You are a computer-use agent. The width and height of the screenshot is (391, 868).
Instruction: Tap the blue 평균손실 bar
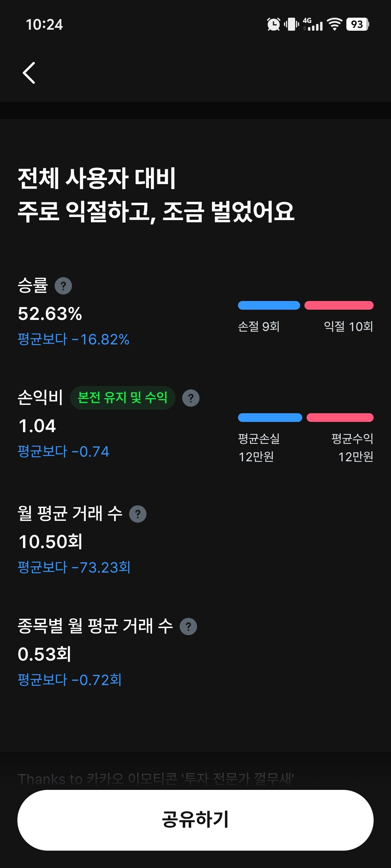(x=270, y=418)
